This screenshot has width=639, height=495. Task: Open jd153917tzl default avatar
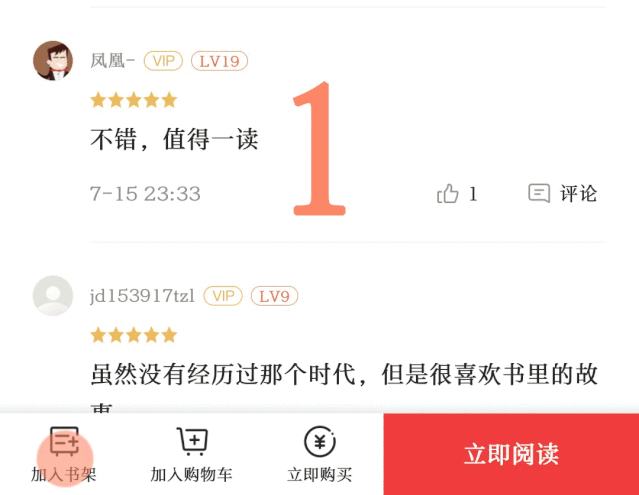point(53,296)
